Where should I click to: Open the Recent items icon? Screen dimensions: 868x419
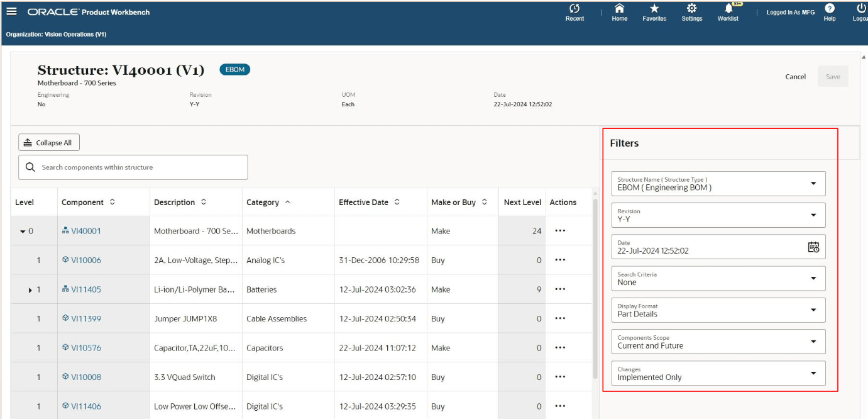(x=574, y=9)
